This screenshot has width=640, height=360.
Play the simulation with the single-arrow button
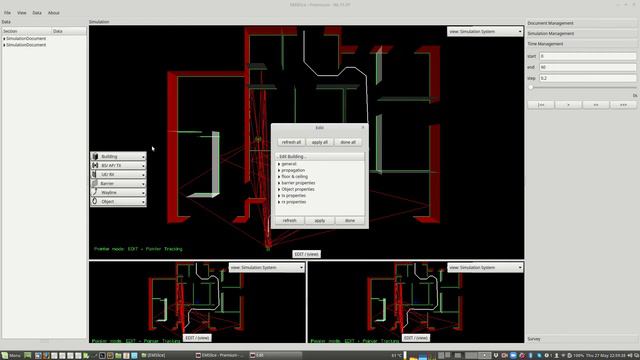point(568,105)
